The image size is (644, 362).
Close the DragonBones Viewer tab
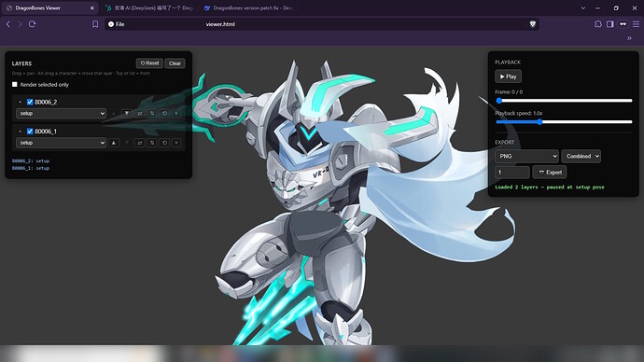click(x=92, y=7)
